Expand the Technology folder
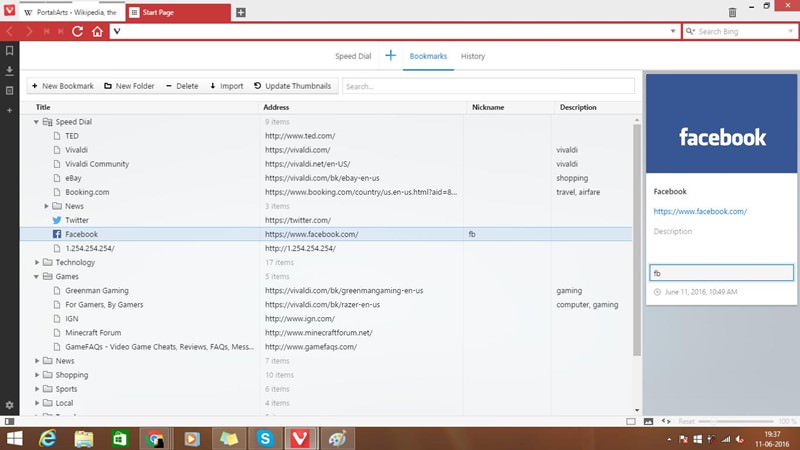The width and height of the screenshot is (800, 450). coord(37,262)
